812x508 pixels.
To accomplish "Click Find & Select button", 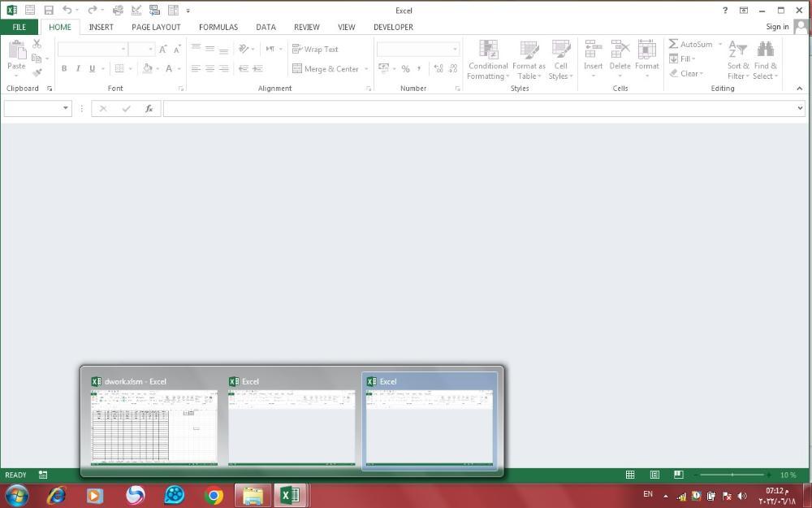I will [766, 60].
